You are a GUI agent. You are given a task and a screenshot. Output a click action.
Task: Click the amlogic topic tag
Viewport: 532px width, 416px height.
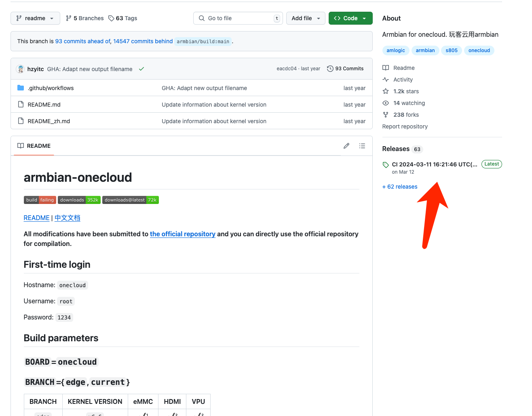[396, 50]
